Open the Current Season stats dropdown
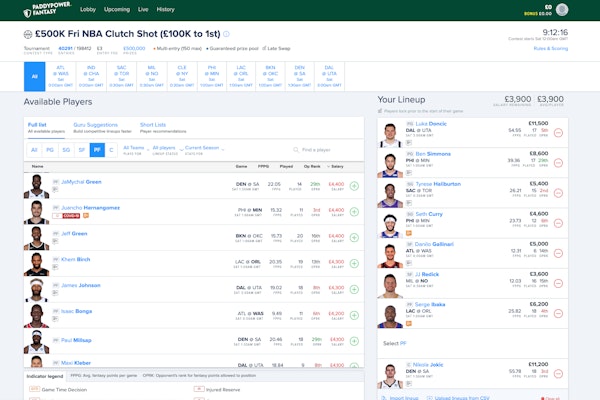The width and height of the screenshot is (600, 400). [x=204, y=150]
